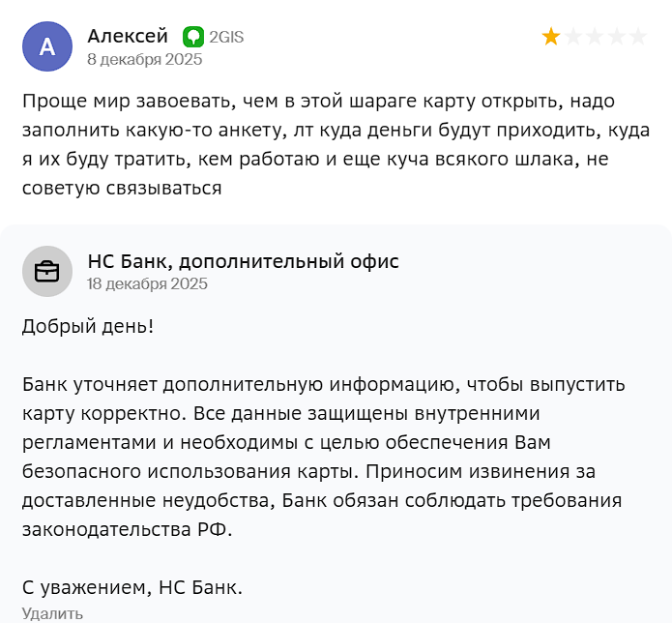Click the green 2GIS logo icon

(192, 37)
